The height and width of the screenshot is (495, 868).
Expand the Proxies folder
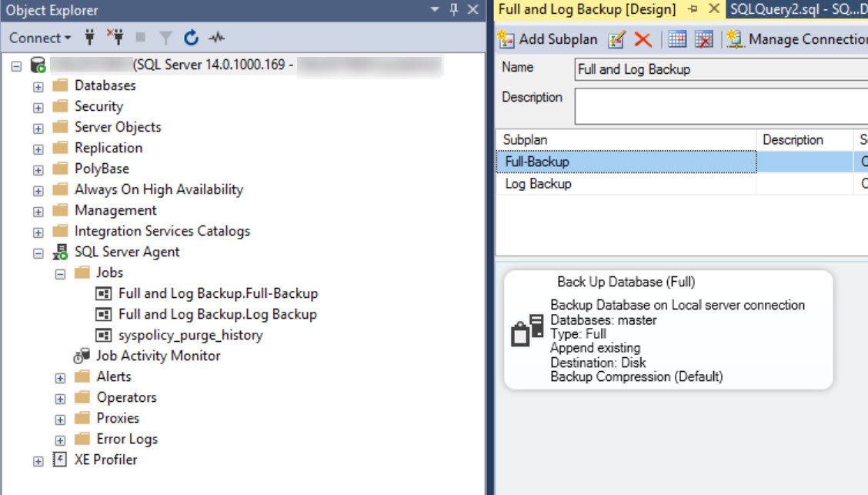pyautogui.click(x=60, y=420)
